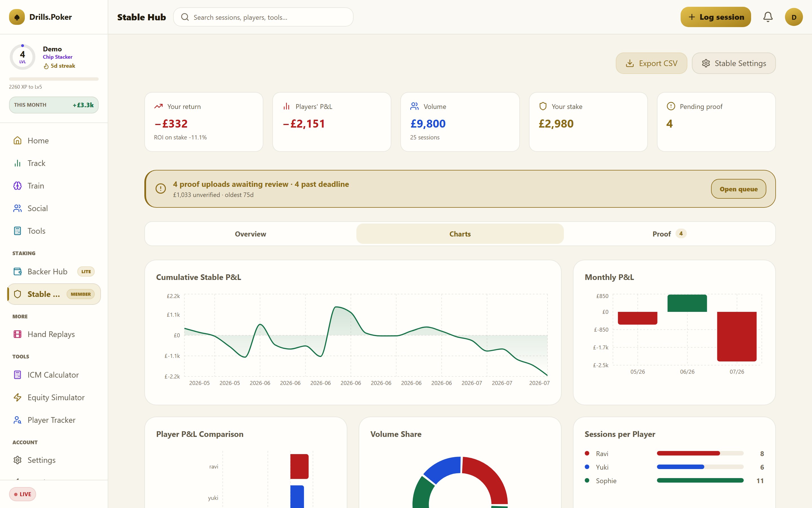Viewport: 812px width, 508px height.
Task: Open Equity Simulator from sidebar
Action: (x=54, y=397)
